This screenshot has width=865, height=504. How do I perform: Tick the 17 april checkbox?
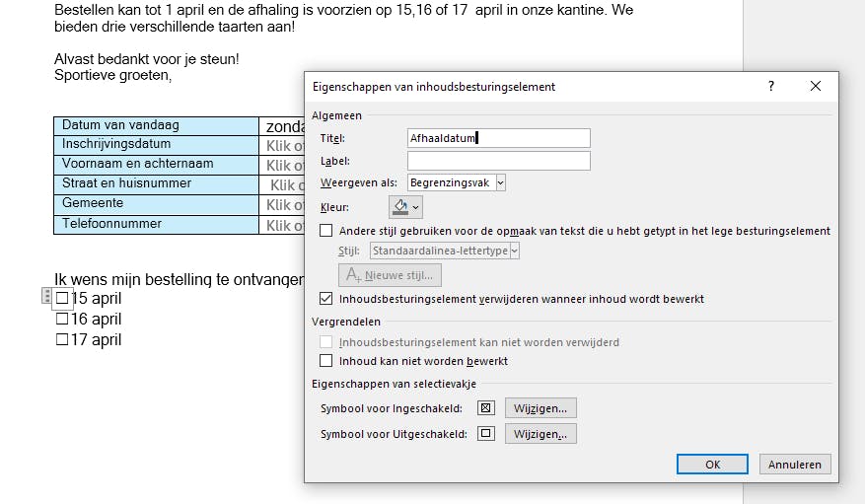coord(62,339)
